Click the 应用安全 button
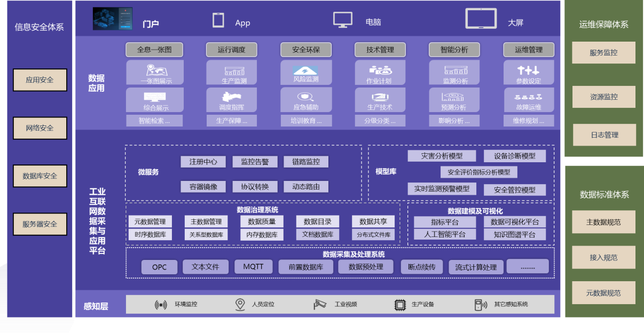The width and height of the screenshot is (644, 333). 40,80
